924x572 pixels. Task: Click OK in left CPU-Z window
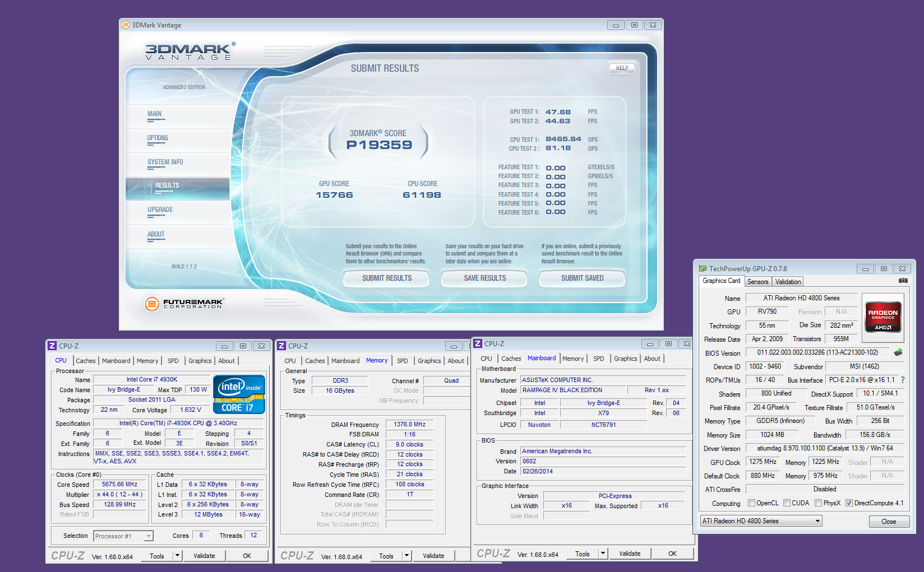pos(247,556)
